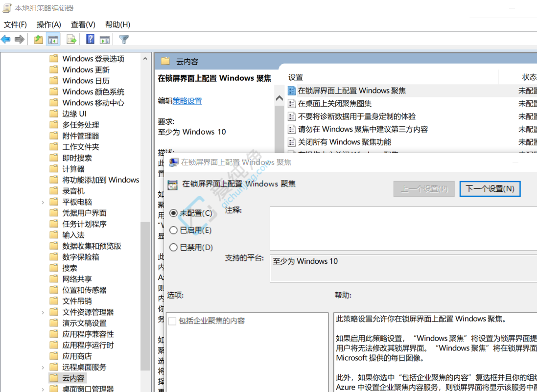Select the 云内容 tree item
This screenshot has height=392, width=537.
(73, 378)
